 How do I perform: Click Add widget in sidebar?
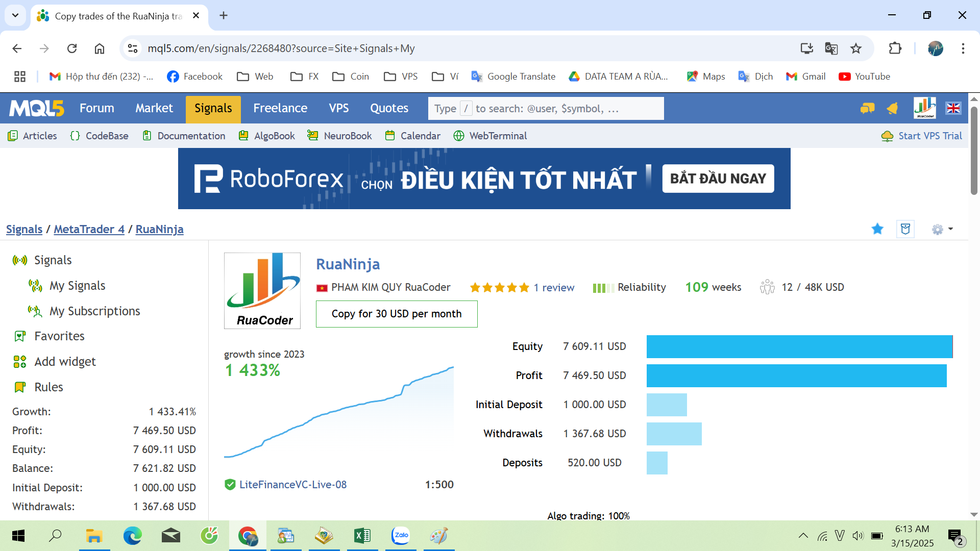coord(55,362)
